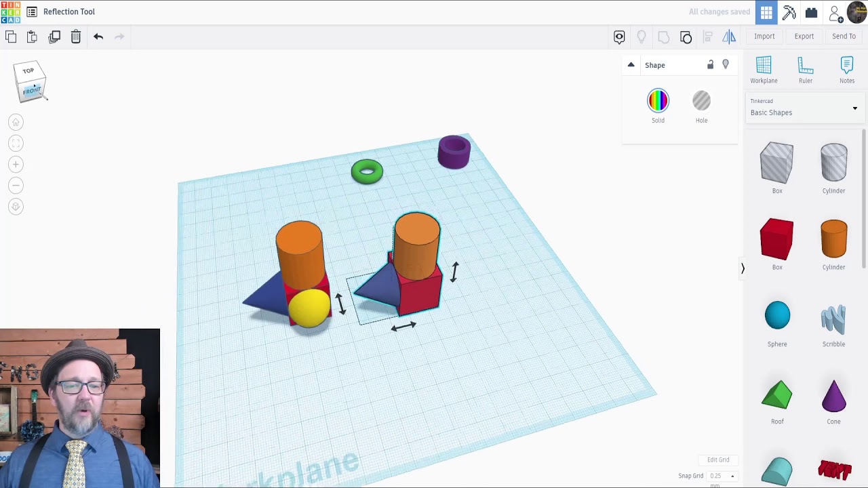Select the Ruler tool

[x=806, y=70]
